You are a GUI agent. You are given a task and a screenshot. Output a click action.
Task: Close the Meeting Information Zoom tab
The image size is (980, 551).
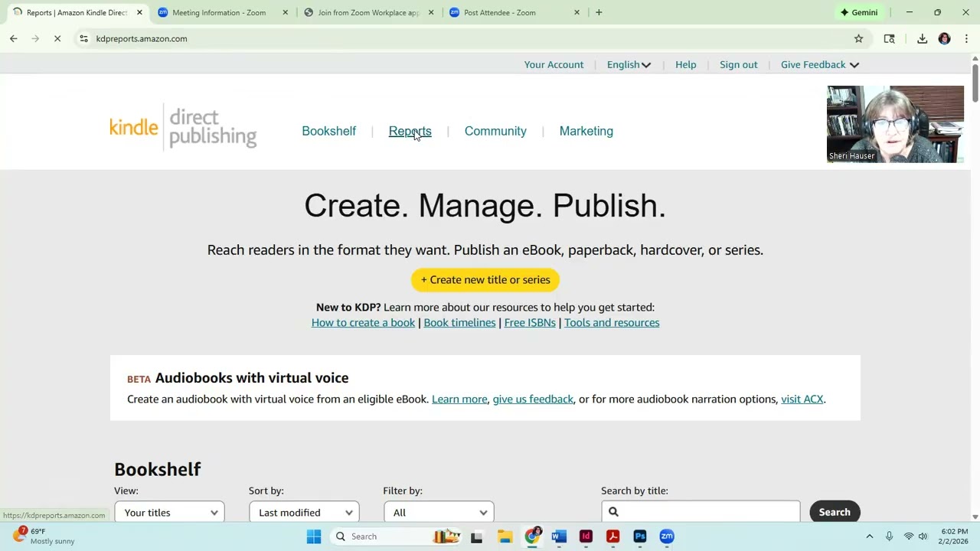[x=286, y=12]
